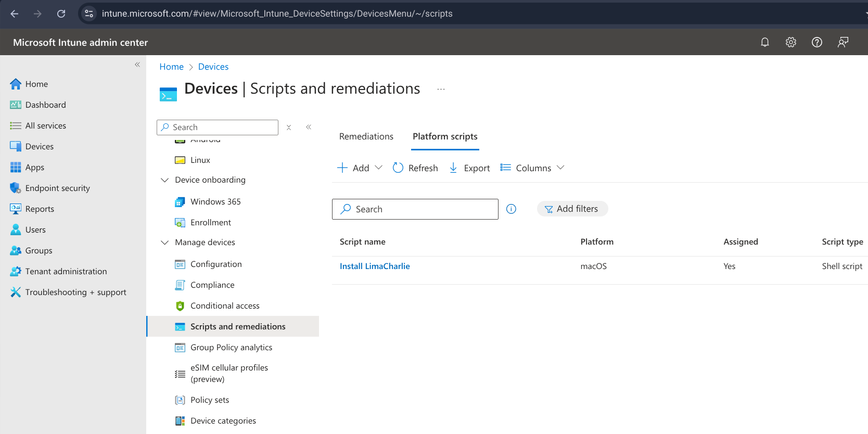Sort by Script type column header
The height and width of the screenshot is (434, 868).
[x=843, y=241]
